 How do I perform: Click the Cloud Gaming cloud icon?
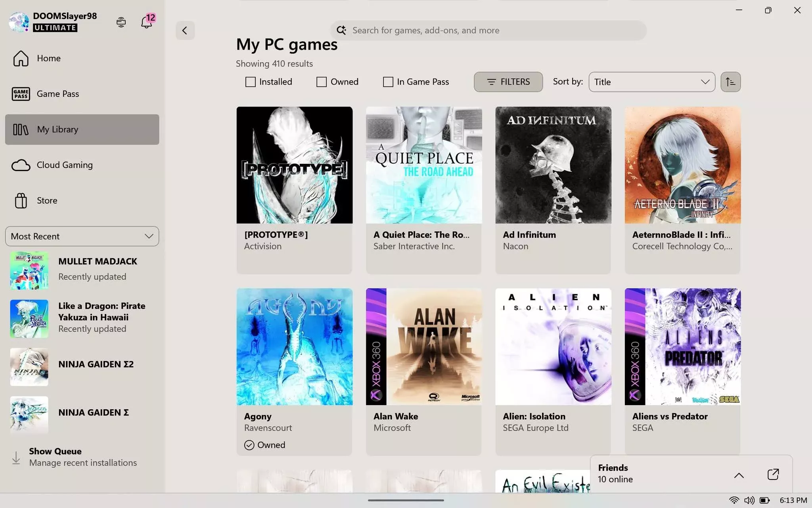pyautogui.click(x=21, y=165)
